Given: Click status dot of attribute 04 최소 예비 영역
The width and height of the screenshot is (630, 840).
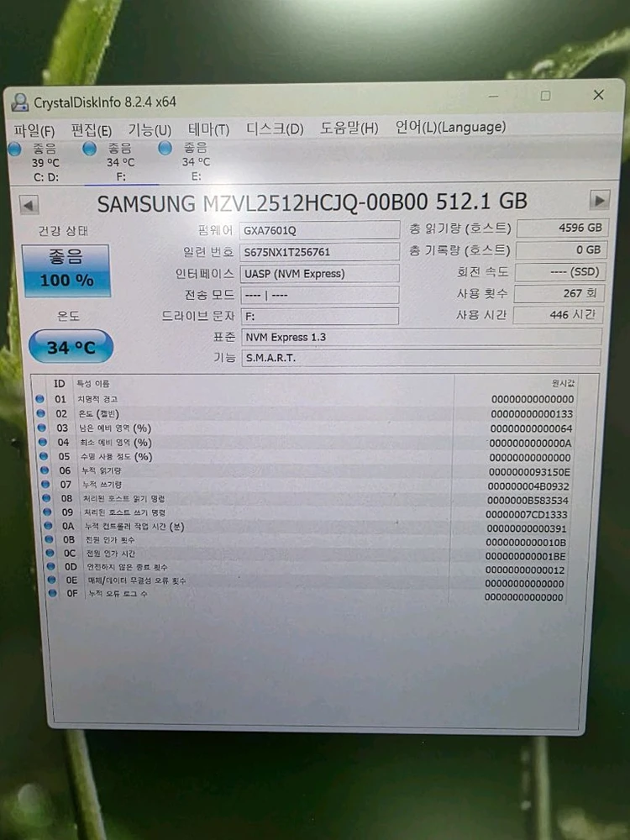Looking at the screenshot, I should [43, 443].
